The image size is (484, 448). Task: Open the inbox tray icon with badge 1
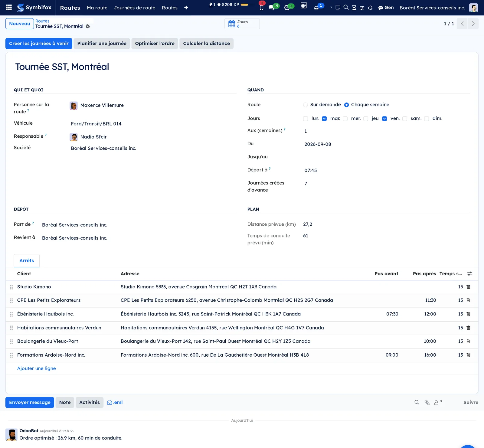click(x=316, y=8)
